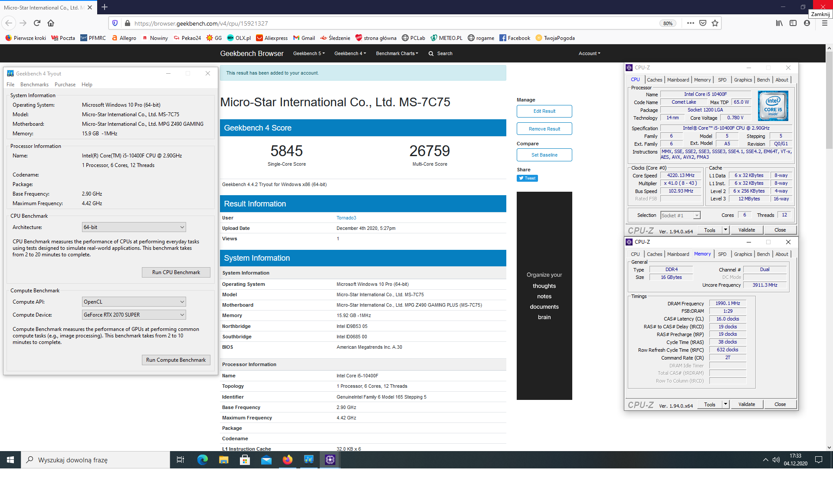
Task: Switch to Mainboard tab in upper CPU-Z
Action: pos(678,80)
